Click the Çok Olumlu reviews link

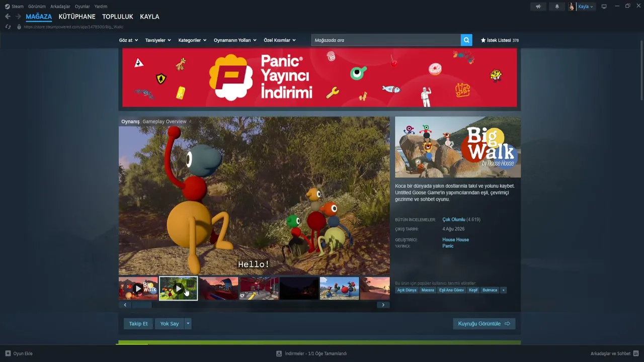click(454, 220)
